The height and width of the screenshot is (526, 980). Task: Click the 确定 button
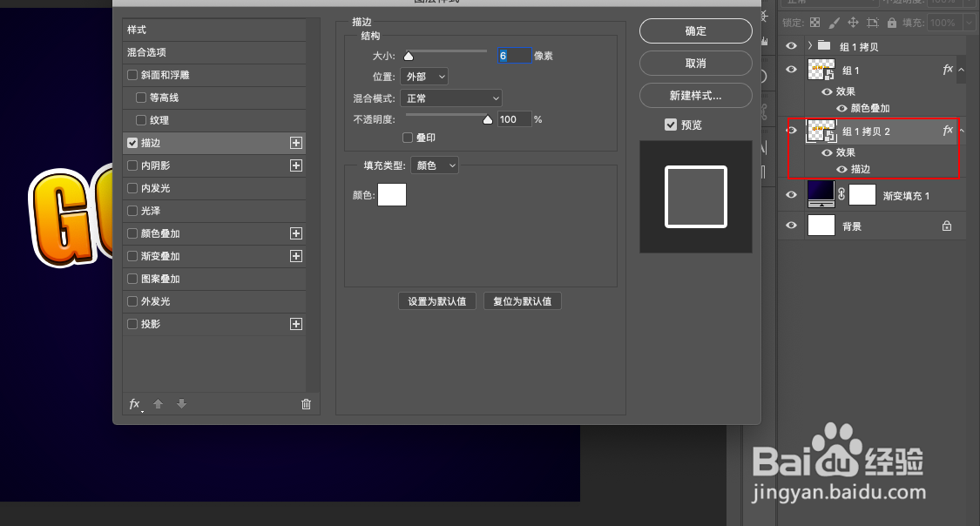(696, 31)
